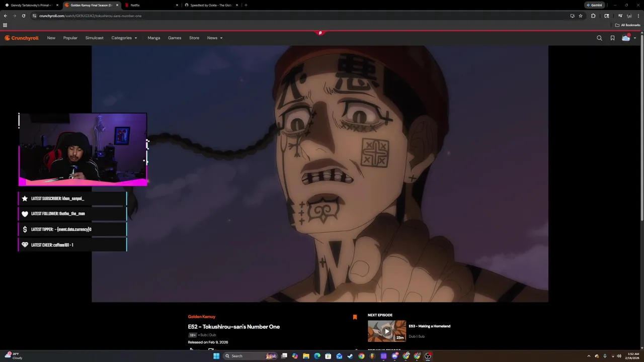644x362 pixels.
Task: Open a new browser tab
Action: 246,5
